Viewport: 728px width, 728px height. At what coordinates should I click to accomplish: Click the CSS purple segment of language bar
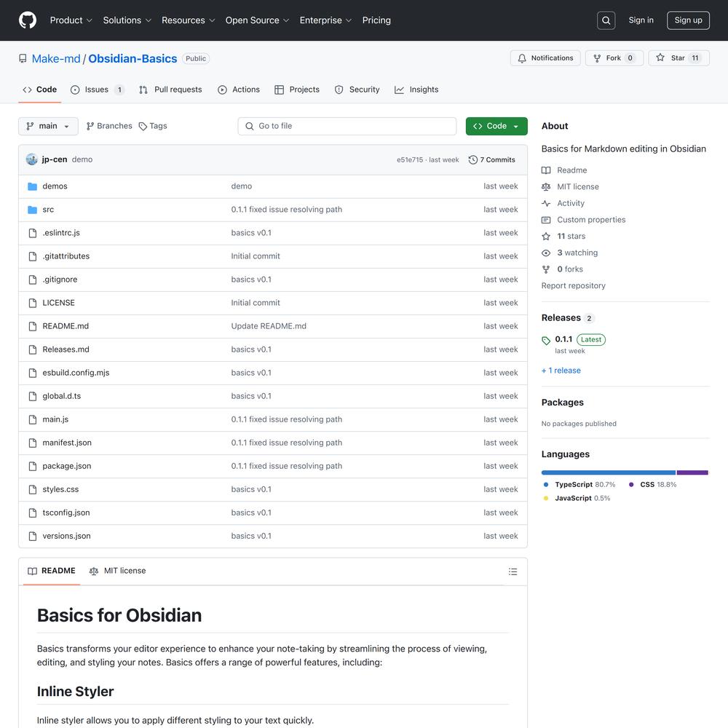[x=692, y=472]
